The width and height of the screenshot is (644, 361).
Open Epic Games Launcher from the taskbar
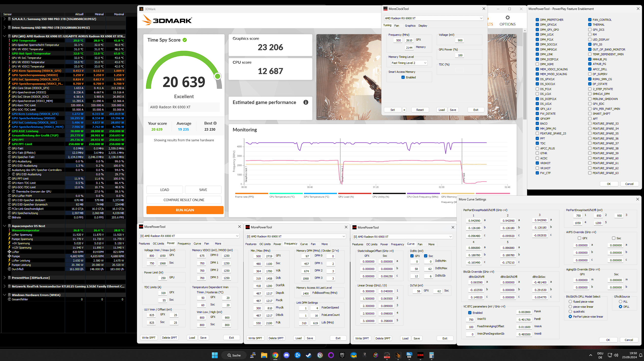[342, 355]
